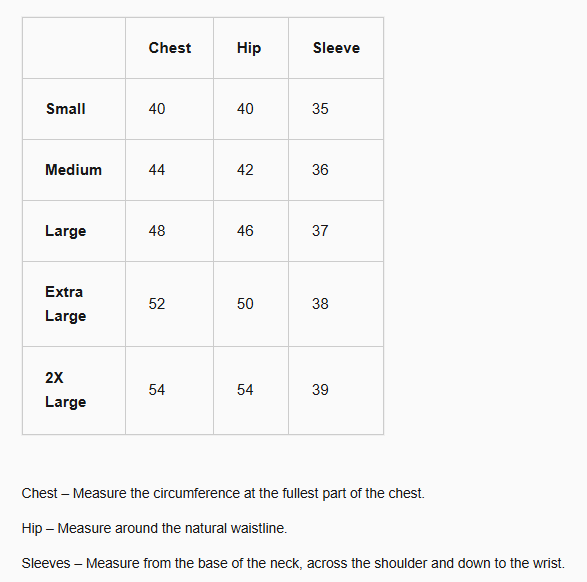Click Extra Large chest value 52
Screen dimensions: 587x582
pos(156,304)
